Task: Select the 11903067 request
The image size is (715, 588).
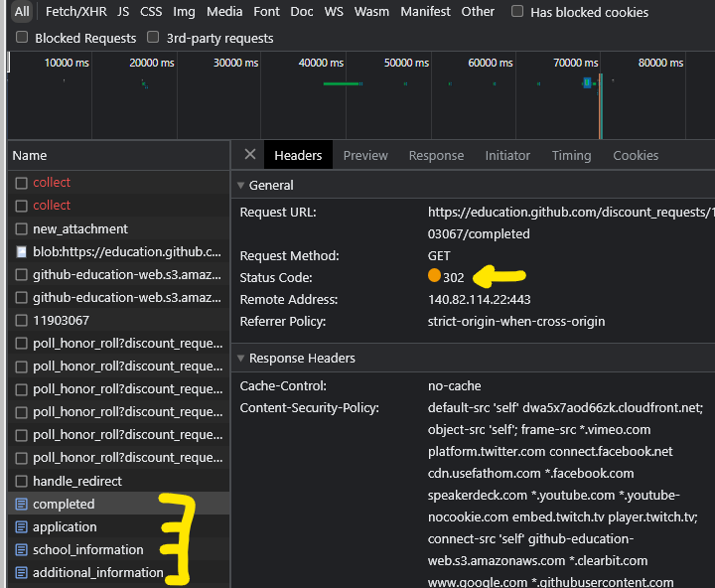Action: [x=118, y=320]
